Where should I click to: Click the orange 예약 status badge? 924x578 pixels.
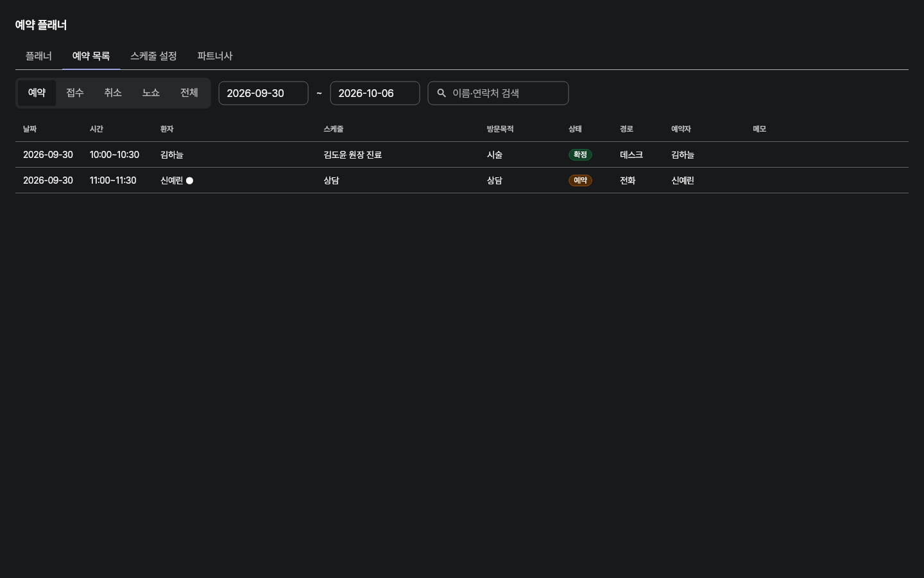580,180
